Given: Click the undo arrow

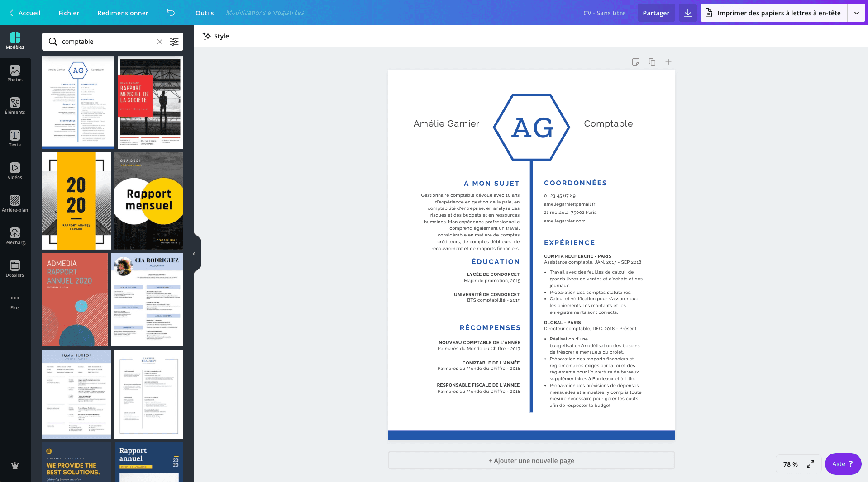Looking at the screenshot, I should click(x=171, y=13).
